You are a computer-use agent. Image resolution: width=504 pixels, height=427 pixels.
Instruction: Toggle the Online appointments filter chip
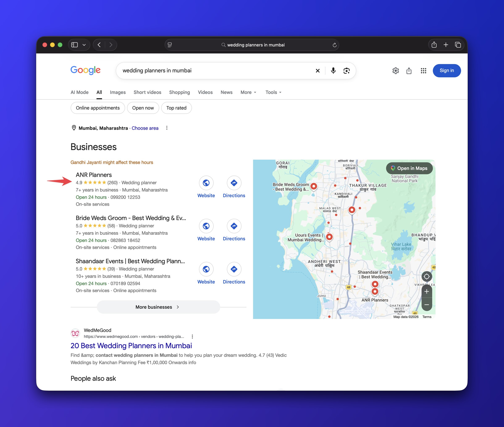pyautogui.click(x=98, y=108)
